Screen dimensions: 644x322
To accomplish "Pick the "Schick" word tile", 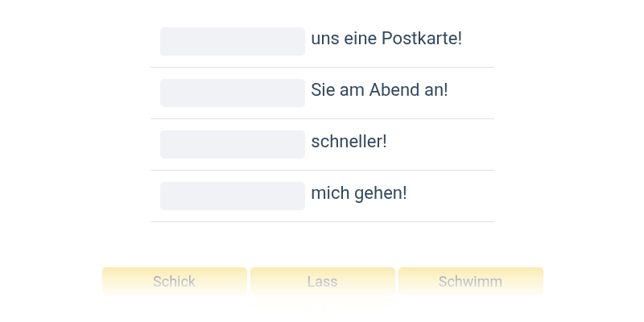I will [x=175, y=282].
